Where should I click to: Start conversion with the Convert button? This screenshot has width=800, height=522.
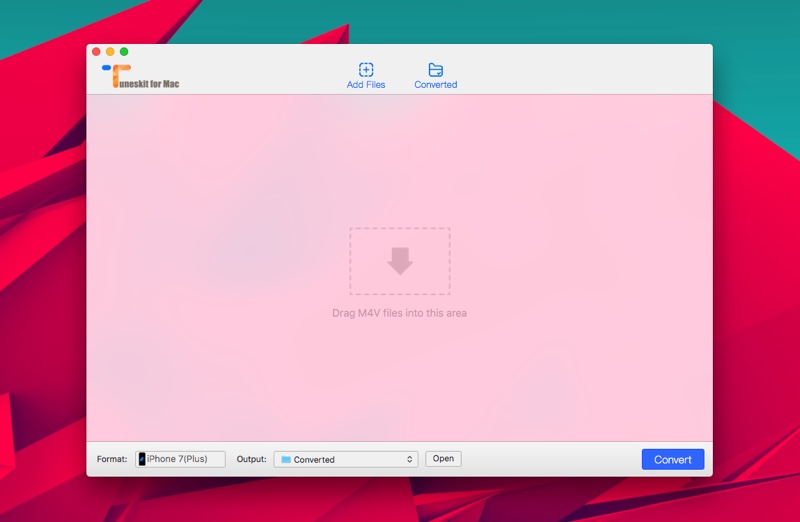(x=672, y=459)
